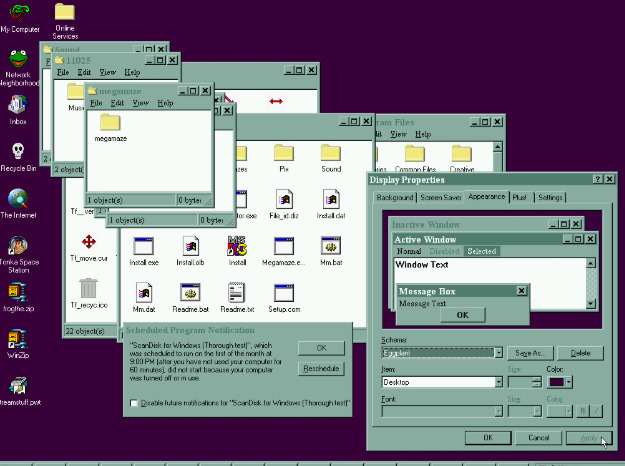Switch to the Background tab
This screenshot has height=466, width=625.
[395, 197]
